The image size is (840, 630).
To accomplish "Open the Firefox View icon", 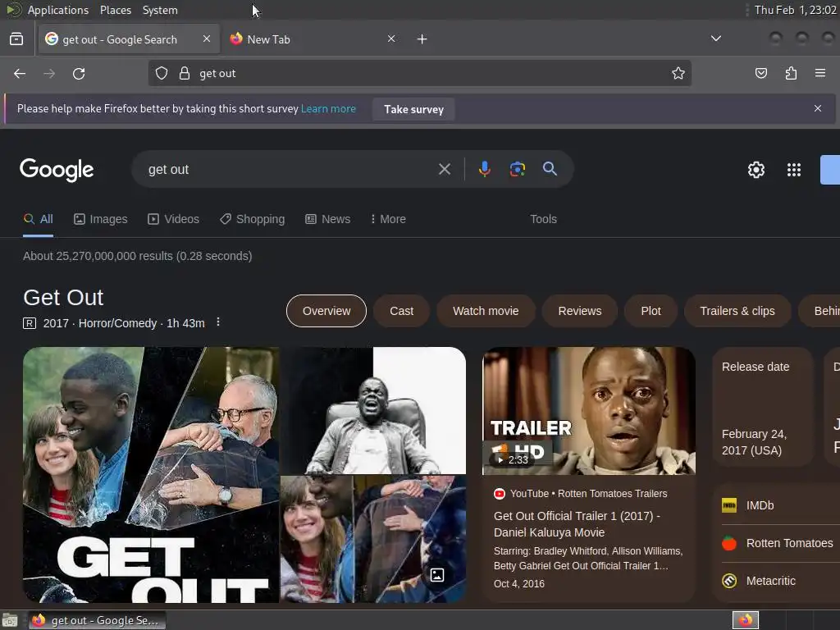I will pos(16,39).
